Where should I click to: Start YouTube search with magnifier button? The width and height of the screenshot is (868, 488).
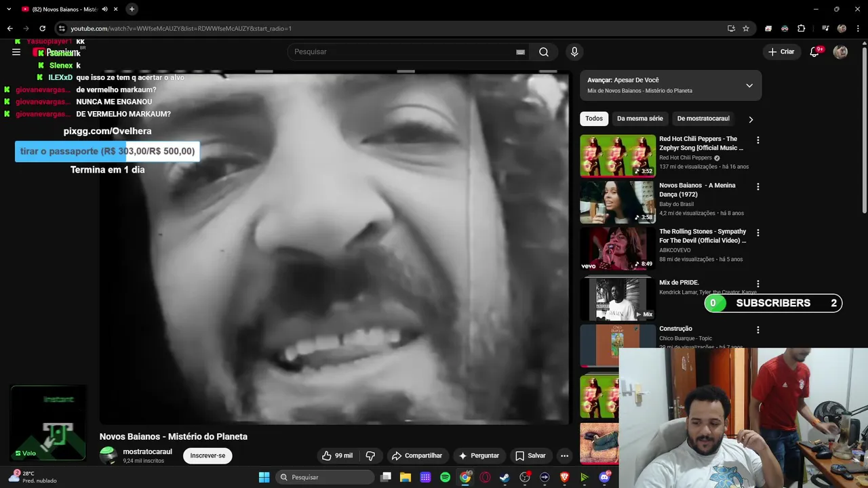544,52
